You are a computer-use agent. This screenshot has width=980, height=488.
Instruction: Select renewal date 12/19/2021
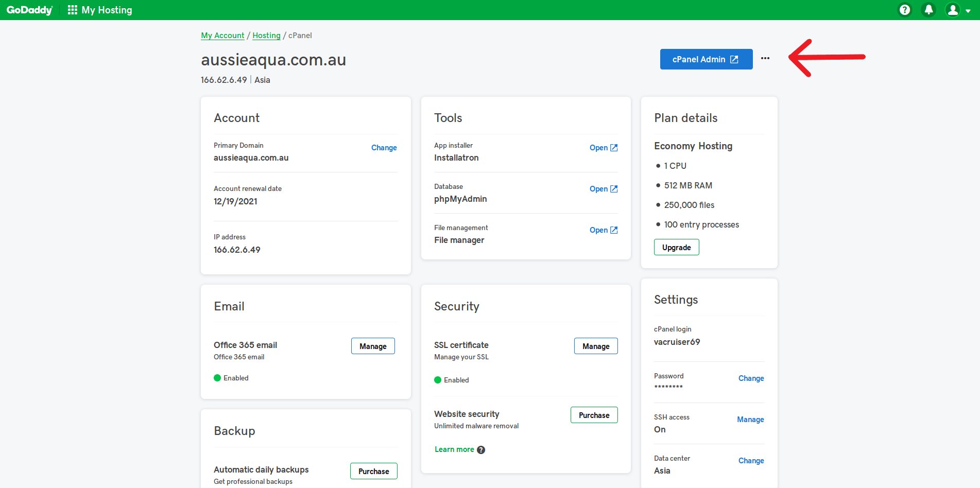pos(235,201)
